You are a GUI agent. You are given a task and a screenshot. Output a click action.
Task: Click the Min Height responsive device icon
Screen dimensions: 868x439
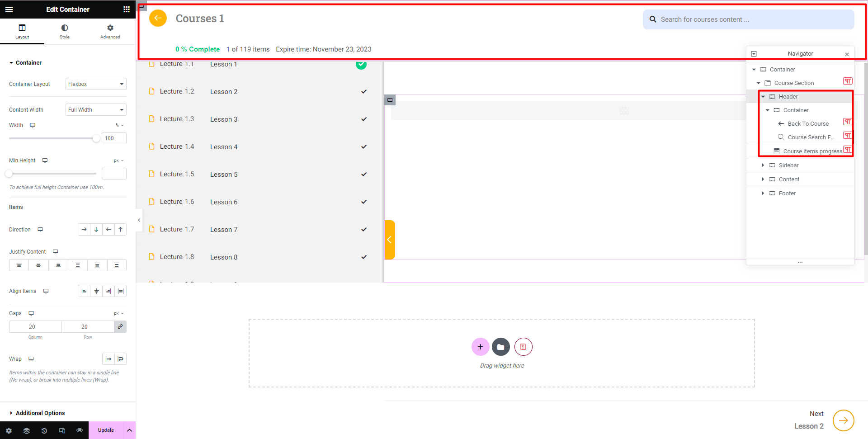click(45, 160)
